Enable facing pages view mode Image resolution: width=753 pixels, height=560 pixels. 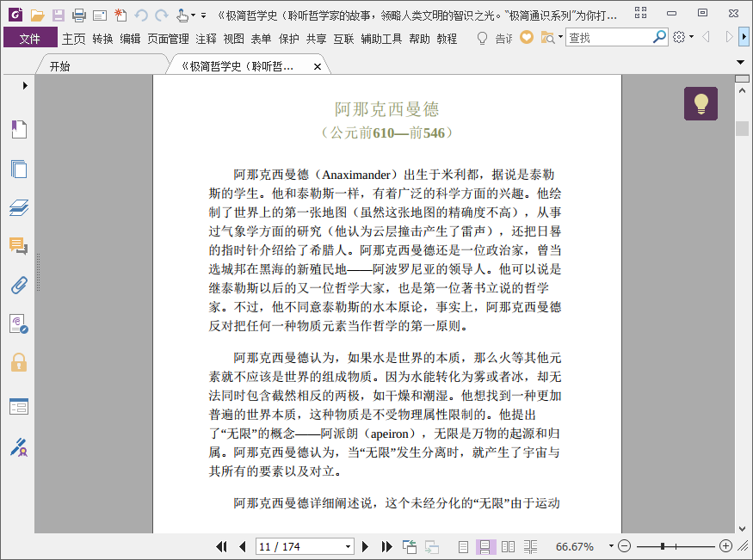click(x=508, y=546)
